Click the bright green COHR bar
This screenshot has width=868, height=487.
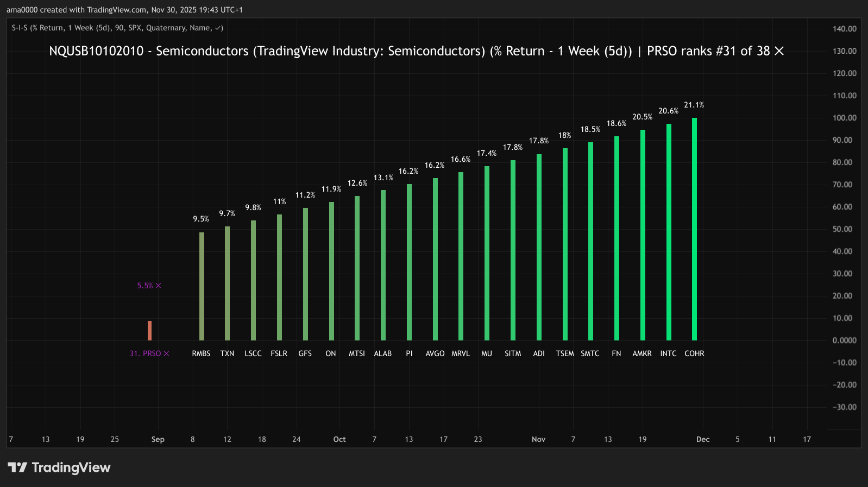click(x=694, y=229)
